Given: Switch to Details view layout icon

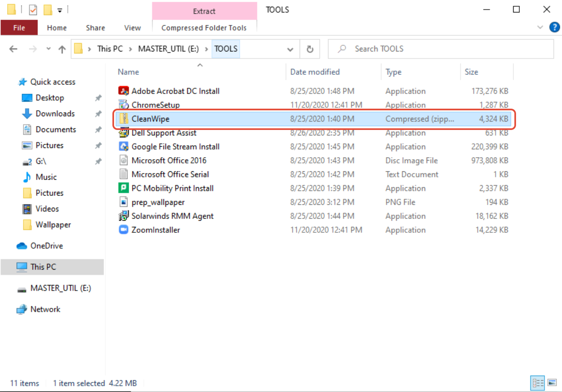Looking at the screenshot, I should 537,382.
